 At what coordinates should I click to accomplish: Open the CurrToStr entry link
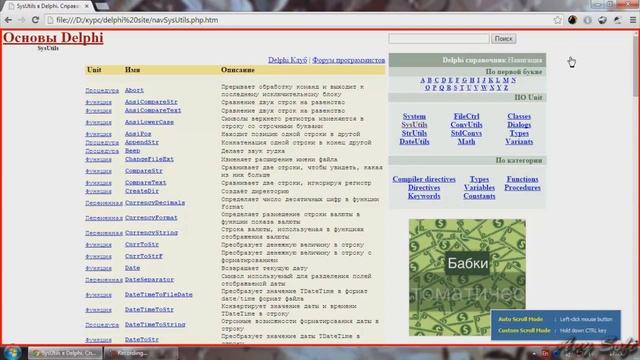[142, 244]
